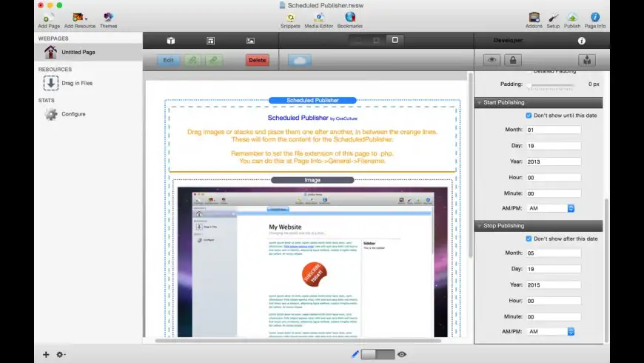The height and width of the screenshot is (363, 644).
Task: Click the layout template icon
Action: 211,41
